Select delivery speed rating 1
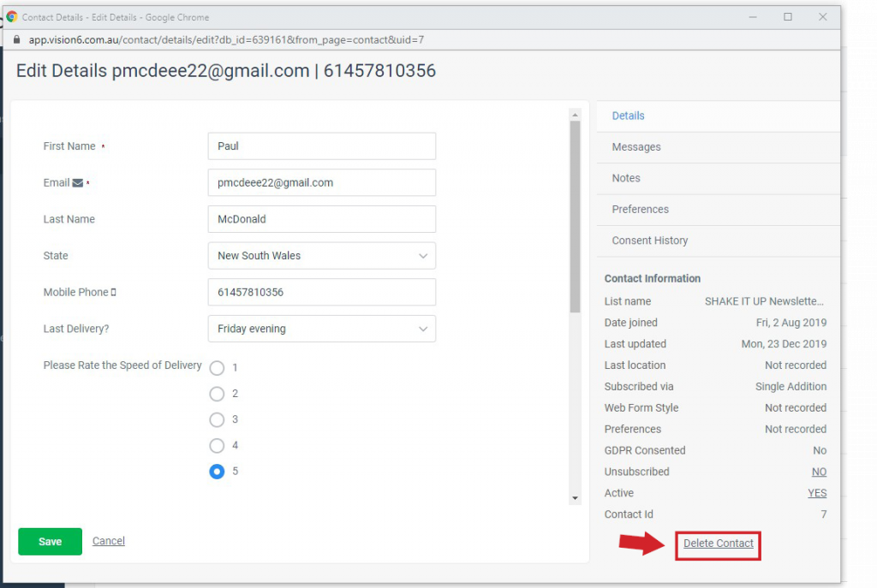 (x=217, y=368)
